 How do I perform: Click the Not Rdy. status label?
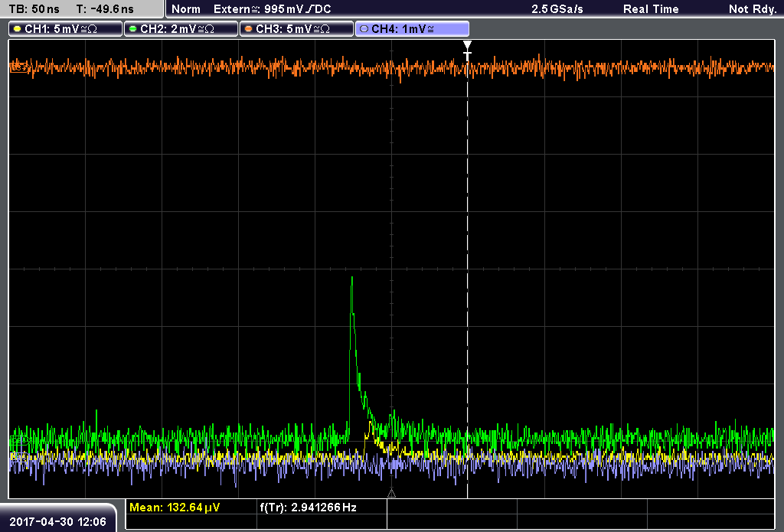tap(753, 9)
